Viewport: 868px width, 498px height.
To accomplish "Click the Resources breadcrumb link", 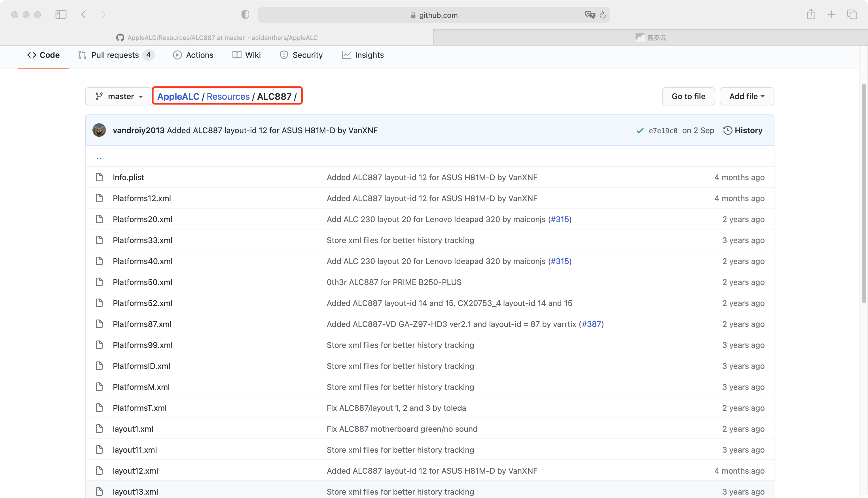I will pyautogui.click(x=228, y=96).
